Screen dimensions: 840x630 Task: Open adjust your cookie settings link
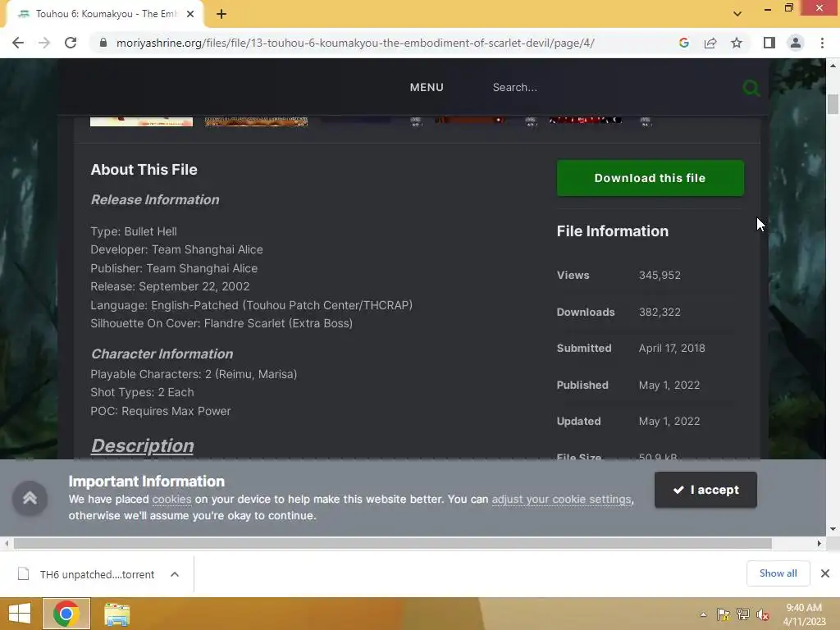click(561, 500)
